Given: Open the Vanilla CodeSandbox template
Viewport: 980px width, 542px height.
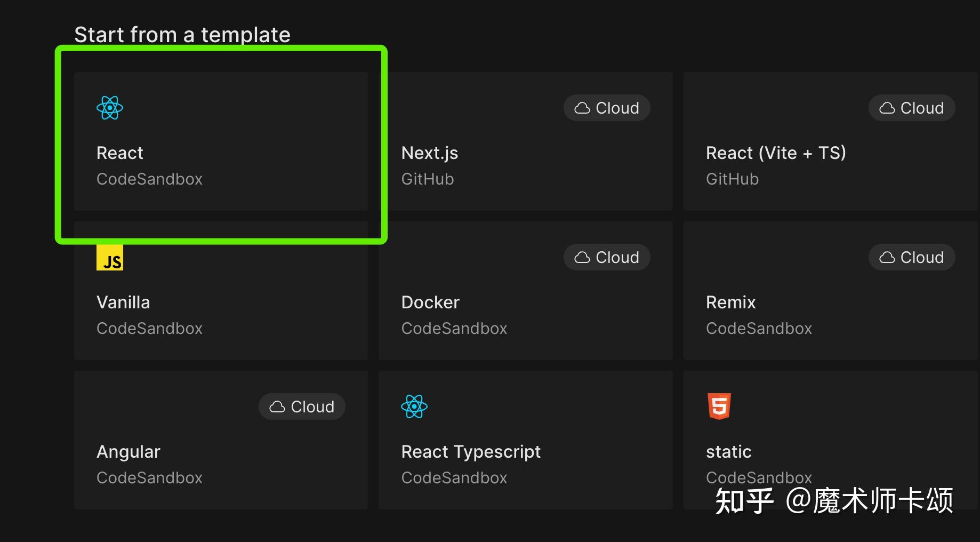Looking at the screenshot, I should point(221,291).
